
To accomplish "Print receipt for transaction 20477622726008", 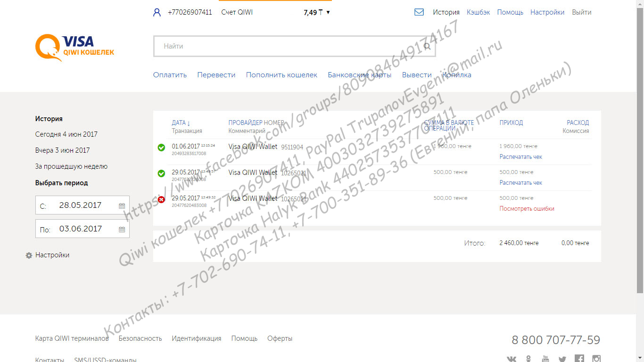I will (521, 182).
